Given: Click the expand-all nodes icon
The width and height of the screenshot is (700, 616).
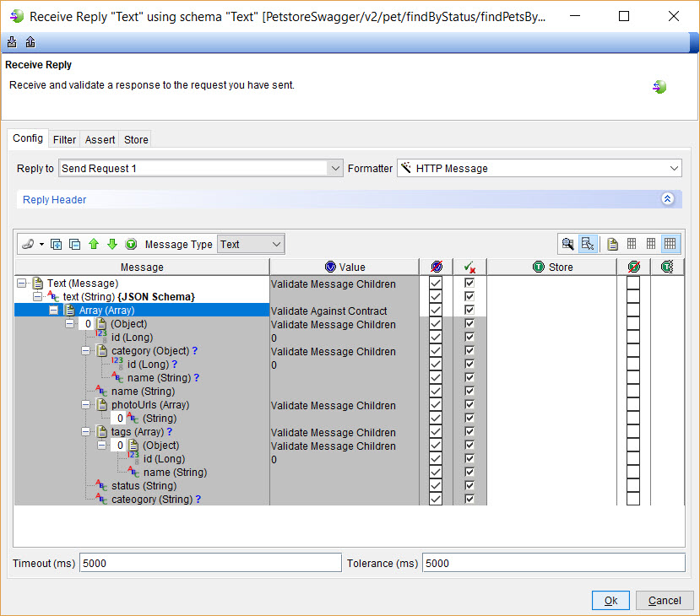Looking at the screenshot, I should point(56,244).
